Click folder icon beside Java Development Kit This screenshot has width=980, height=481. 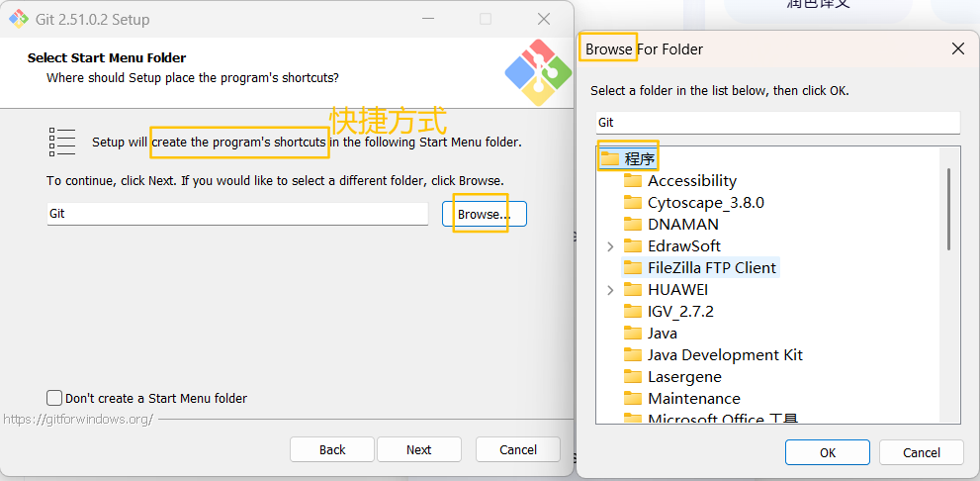[633, 354]
